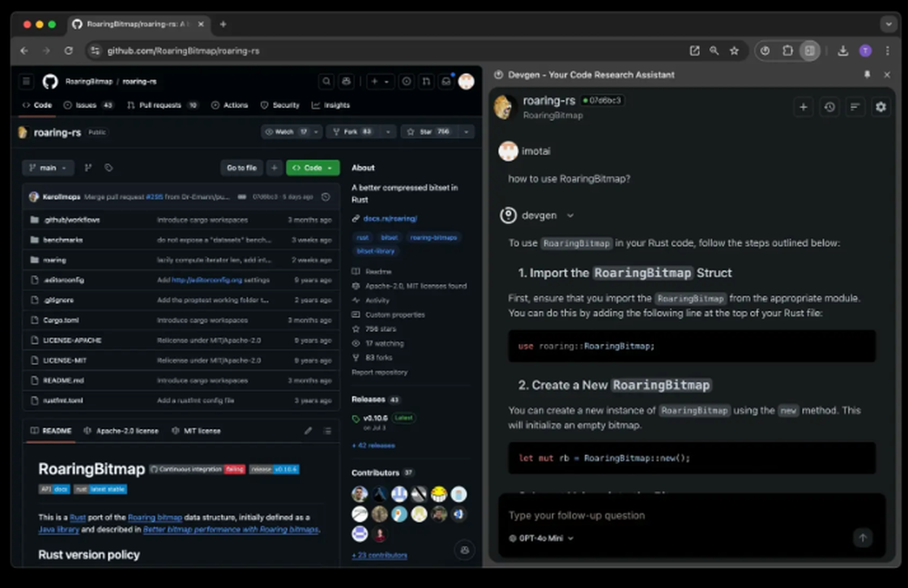Watch the roaring-rs repository
Viewport: 908px width, 588px height.
tap(286, 132)
